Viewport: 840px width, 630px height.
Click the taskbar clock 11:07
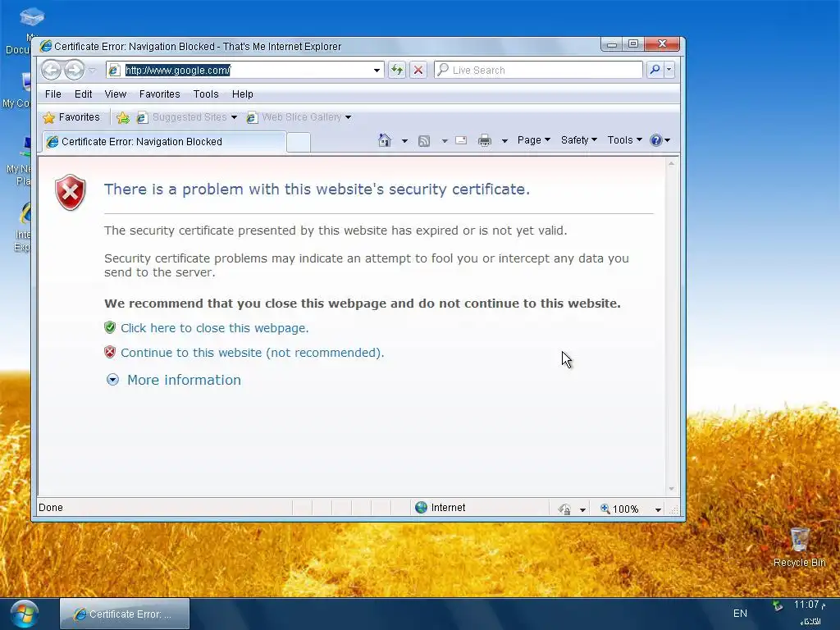[810, 605]
